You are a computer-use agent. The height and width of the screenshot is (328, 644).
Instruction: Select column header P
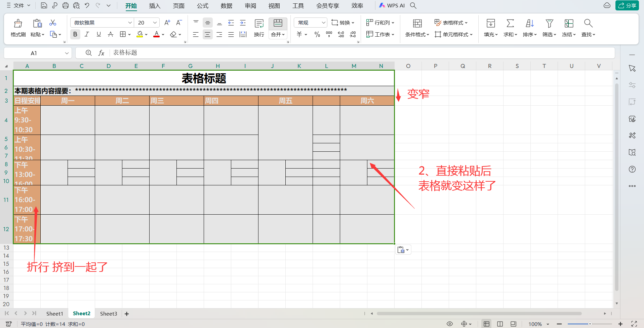pyautogui.click(x=435, y=66)
